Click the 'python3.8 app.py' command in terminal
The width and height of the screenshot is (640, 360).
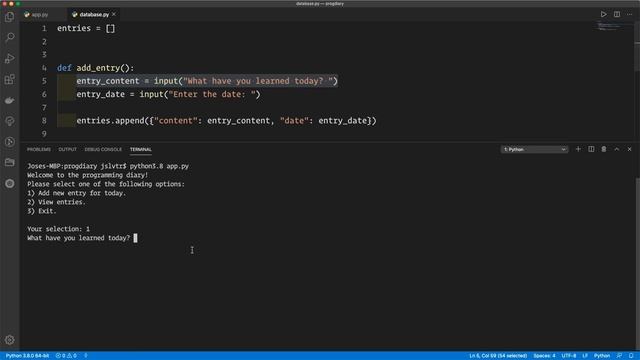(x=159, y=166)
